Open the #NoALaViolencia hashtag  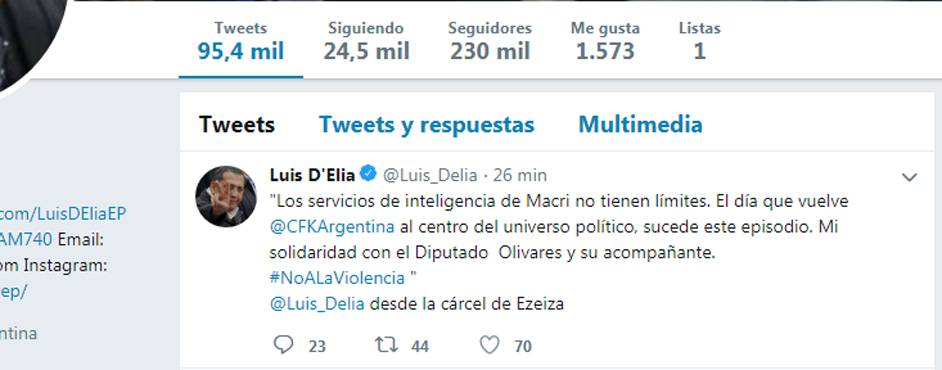(337, 278)
